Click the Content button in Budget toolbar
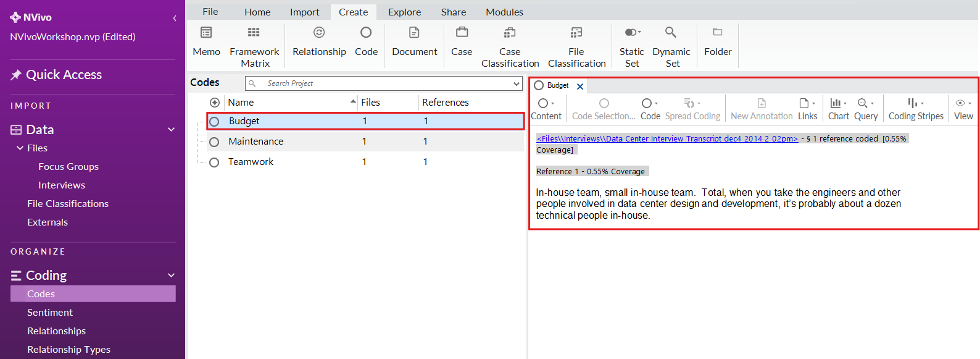 point(546,109)
